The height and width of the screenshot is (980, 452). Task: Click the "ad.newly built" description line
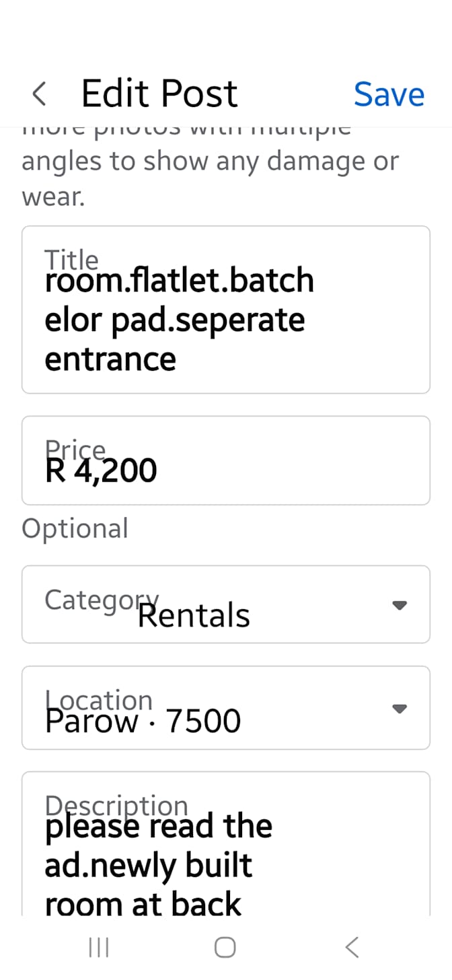(x=148, y=866)
